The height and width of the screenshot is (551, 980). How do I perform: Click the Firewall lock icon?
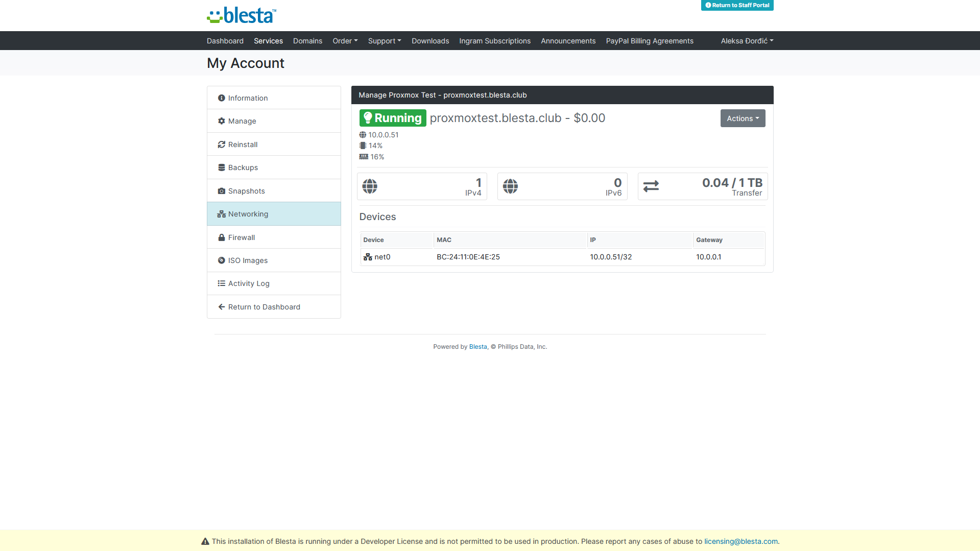[x=222, y=237]
